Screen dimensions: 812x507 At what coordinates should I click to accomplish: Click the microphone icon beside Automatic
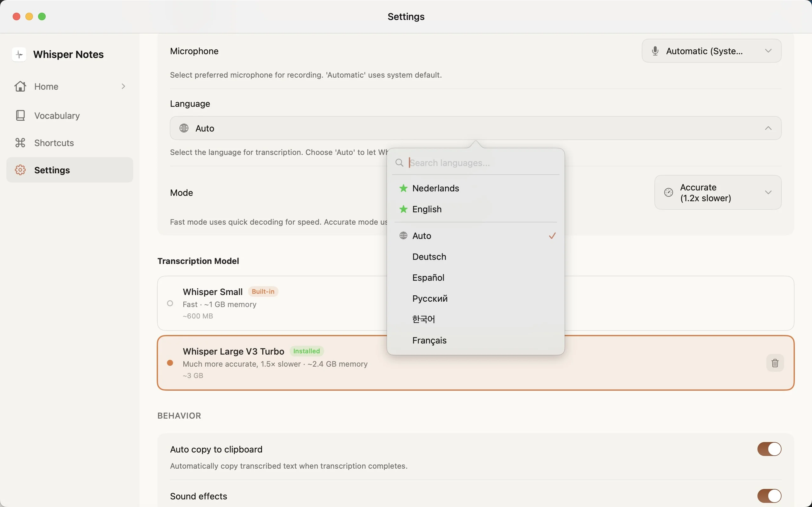coord(655,51)
